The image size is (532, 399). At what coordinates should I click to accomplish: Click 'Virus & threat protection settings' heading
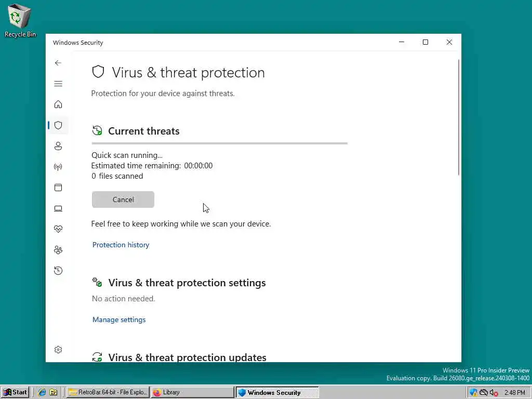[x=187, y=283]
